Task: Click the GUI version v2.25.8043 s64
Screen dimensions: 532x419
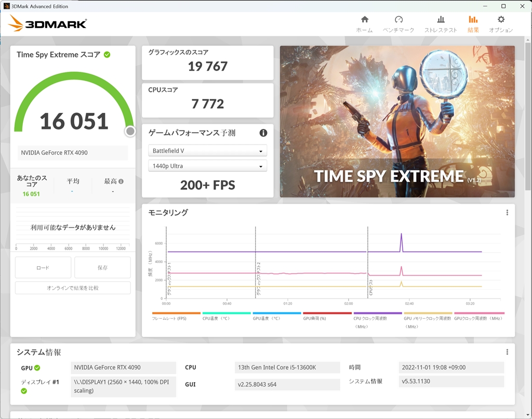Action: [287, 384]
